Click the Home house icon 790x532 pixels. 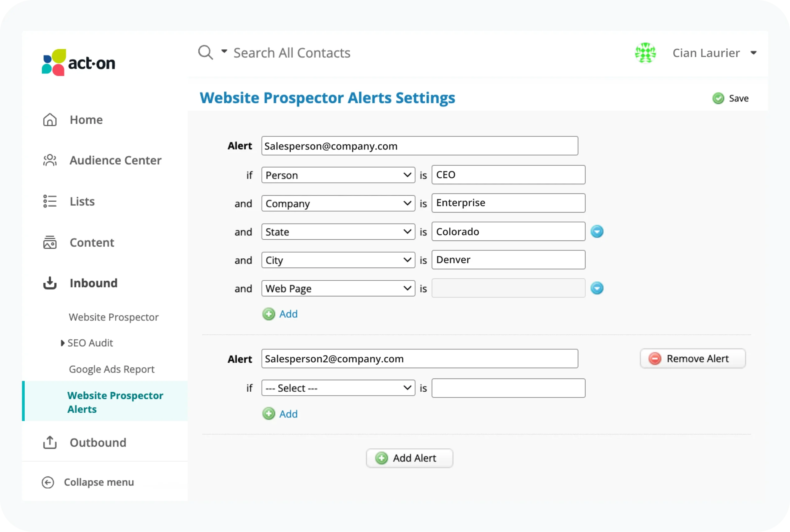coord(50,120)
